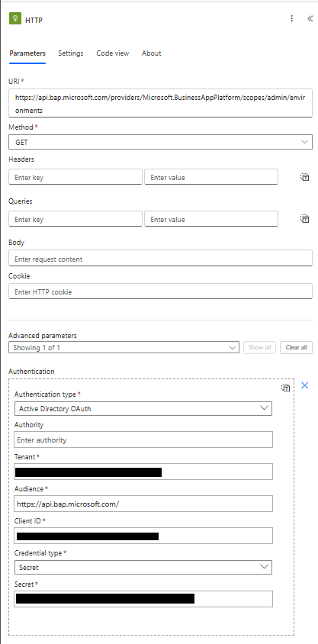Click the Clear all button
The height and width of the screenshot is (644, 318).
[x=296, y=347]
